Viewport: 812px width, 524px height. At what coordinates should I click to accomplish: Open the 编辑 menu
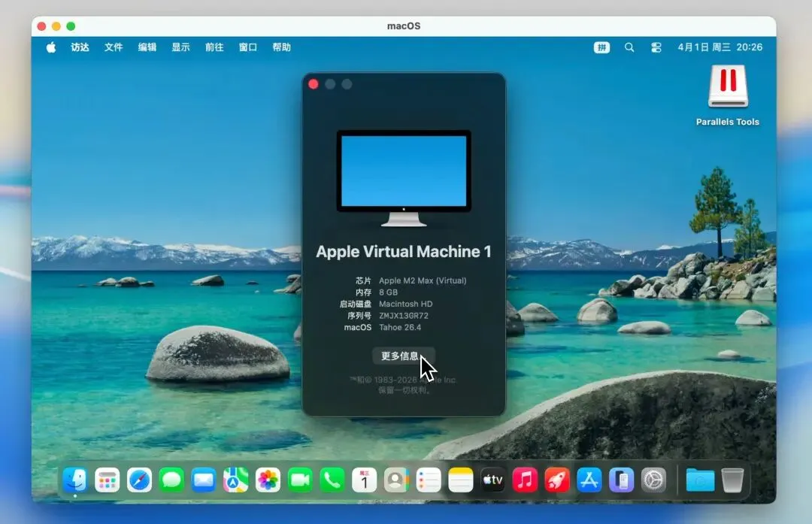point(147,47)
